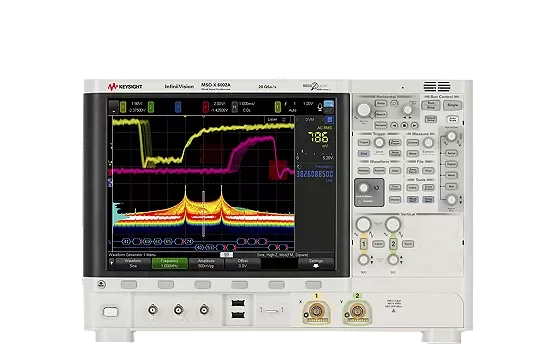The height and width of the screenshot is (363, 555).
Task: Tap the yellow channel 1 indicator
Action: pos(123,107)
